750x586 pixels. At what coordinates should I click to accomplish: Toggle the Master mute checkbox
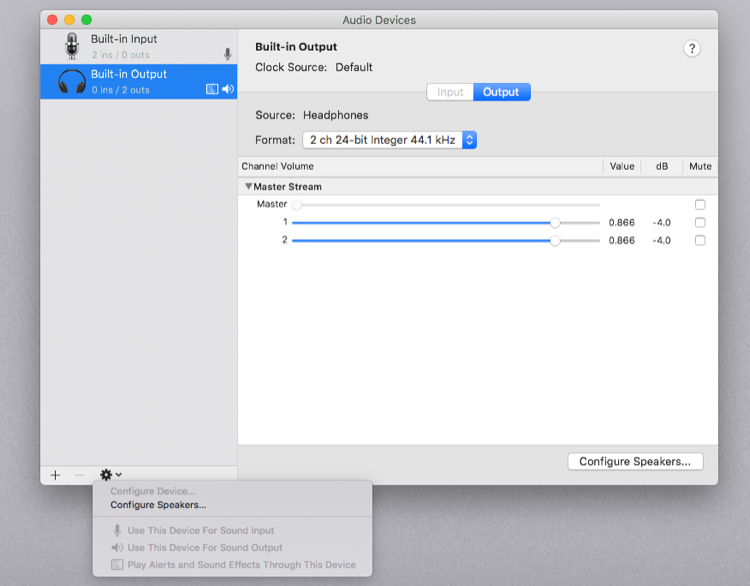tap(700, 205)
